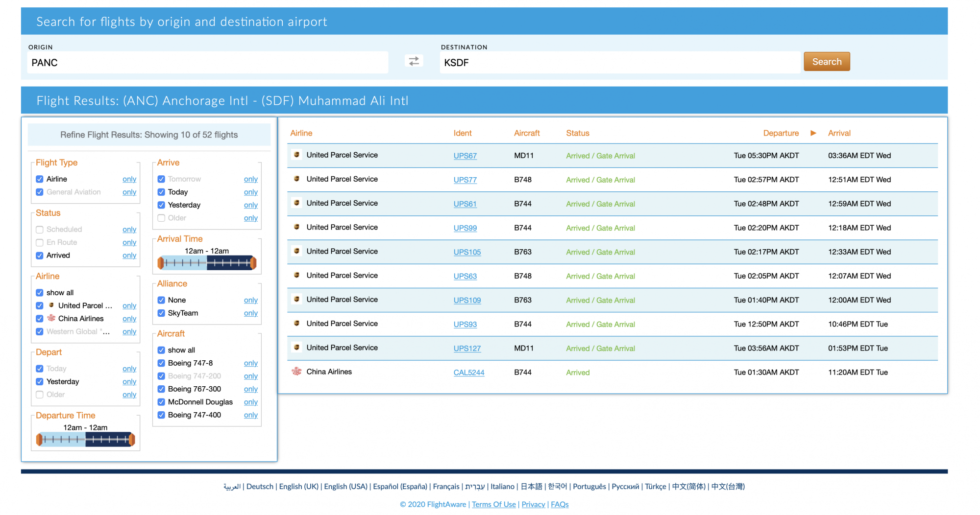Uncheck Arrive Today checkbox

[161, 192]
